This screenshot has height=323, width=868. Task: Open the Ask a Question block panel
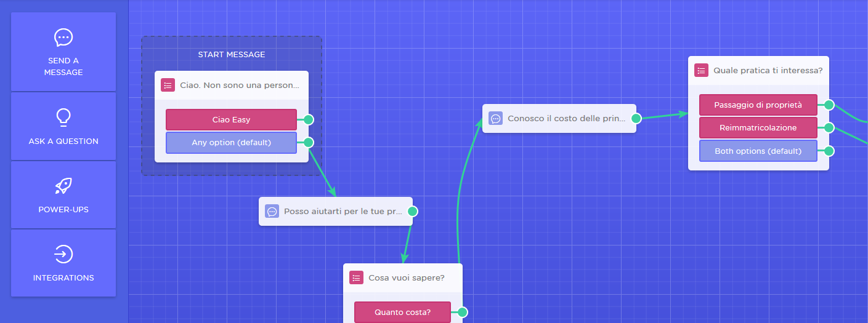tap(63, 126)
